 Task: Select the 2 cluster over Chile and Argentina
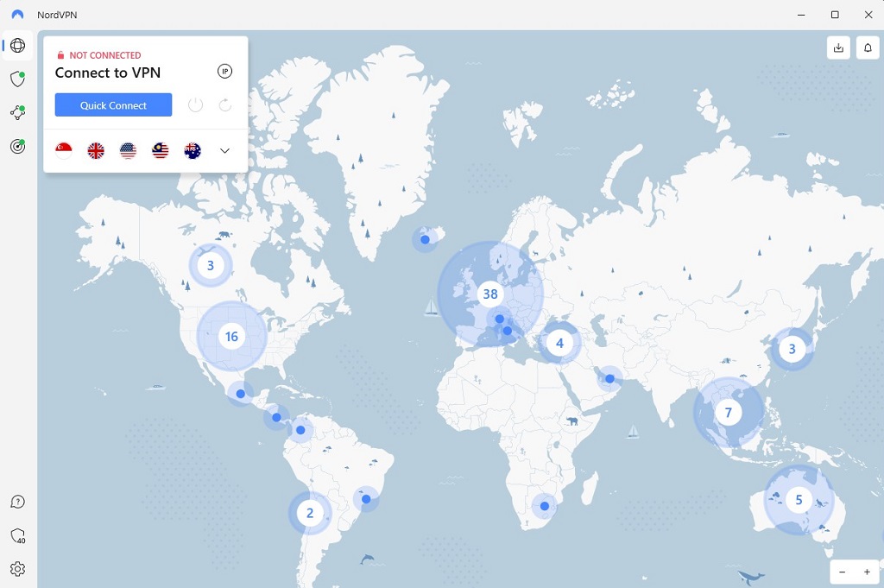point(310,513)
